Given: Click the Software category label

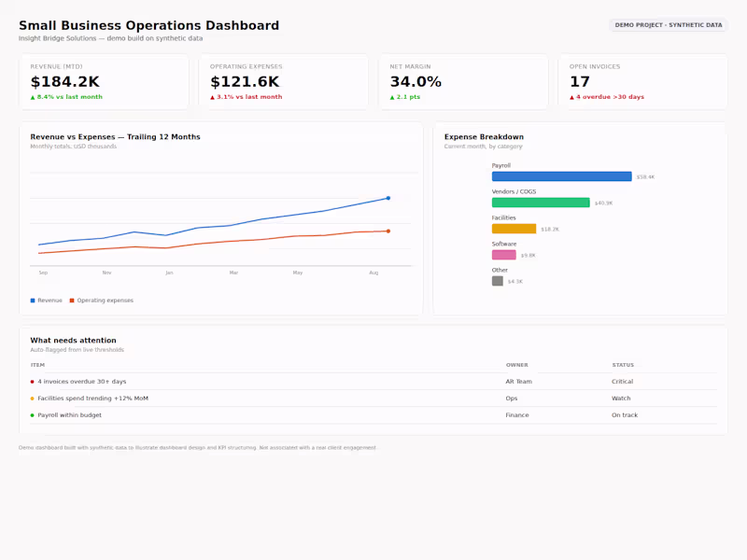Looking at the screenshot, I should tap(504, 245).
